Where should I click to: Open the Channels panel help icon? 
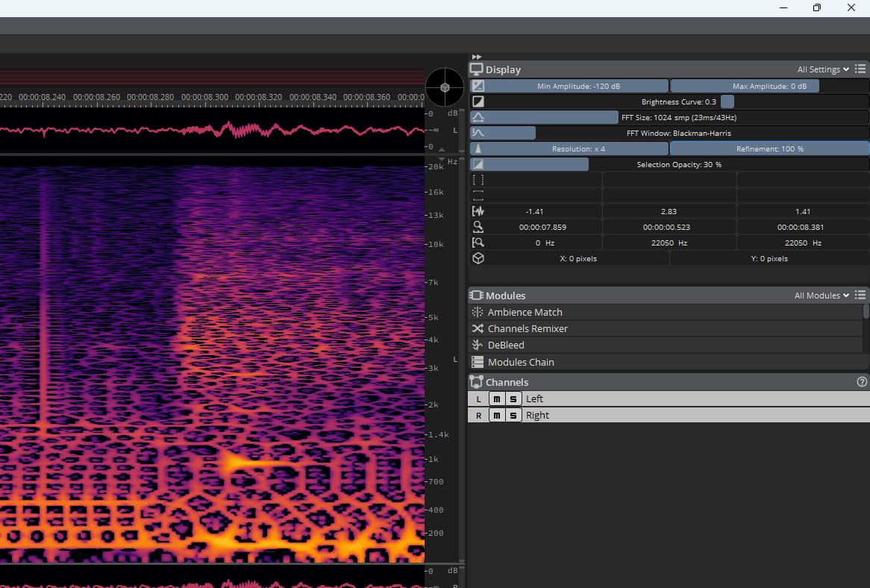point(862,382)
